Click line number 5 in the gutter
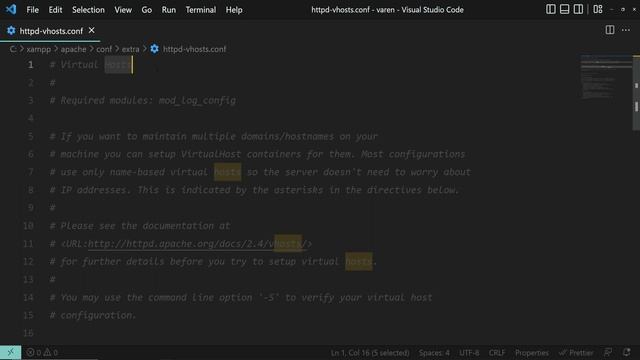This screenshot has height=360, width=640. [x=30, y=136]
